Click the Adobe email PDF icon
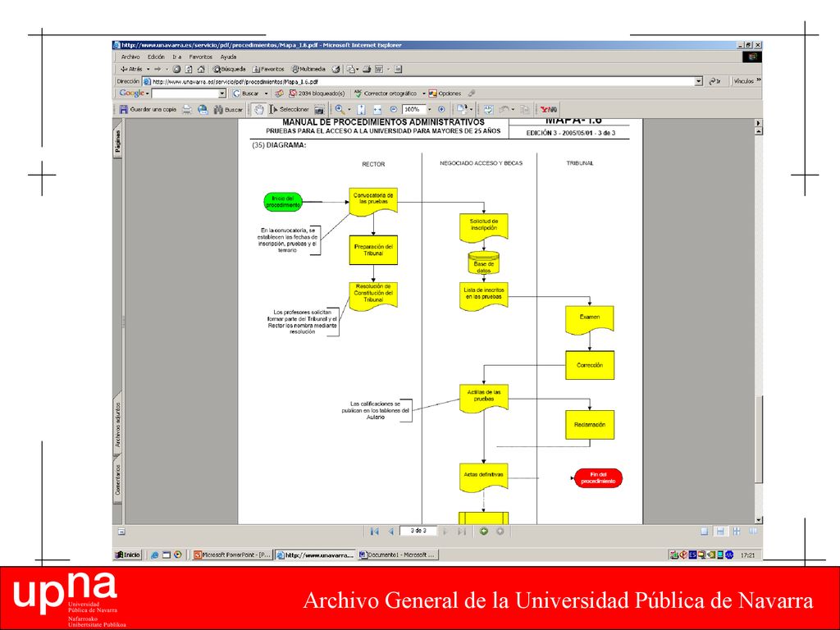The image size is (840, 630). click(203, 109)
